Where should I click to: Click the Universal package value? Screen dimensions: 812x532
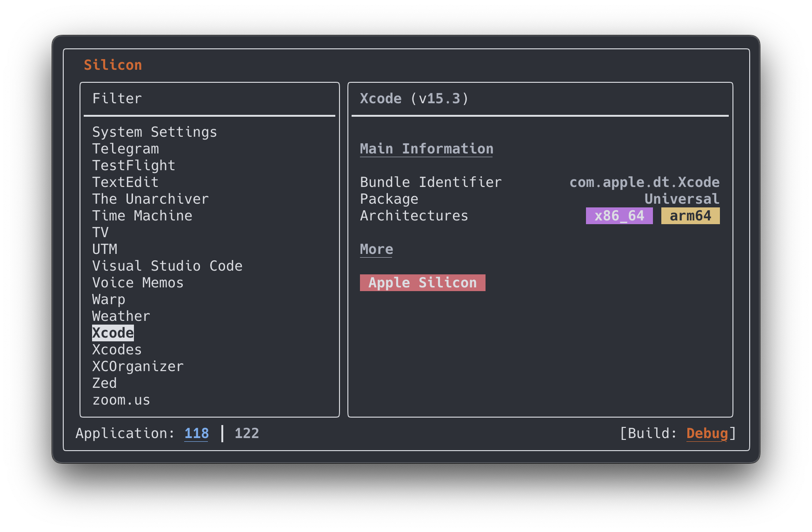pos(682,199)
